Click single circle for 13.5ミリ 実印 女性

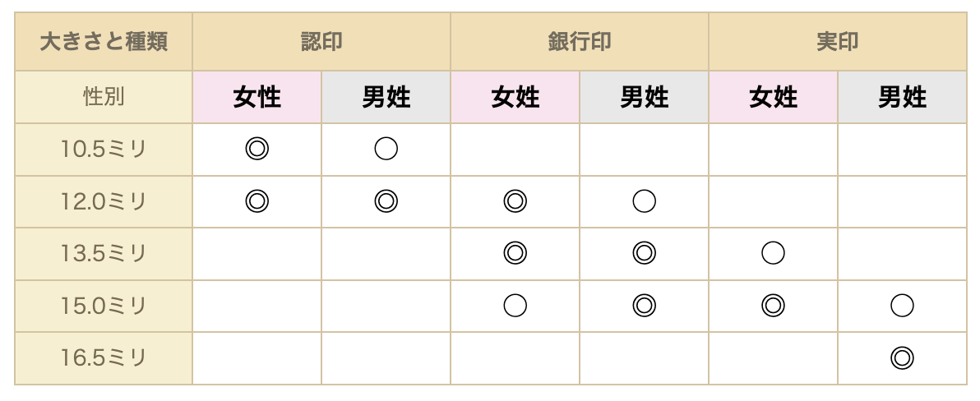click(773, 254)
